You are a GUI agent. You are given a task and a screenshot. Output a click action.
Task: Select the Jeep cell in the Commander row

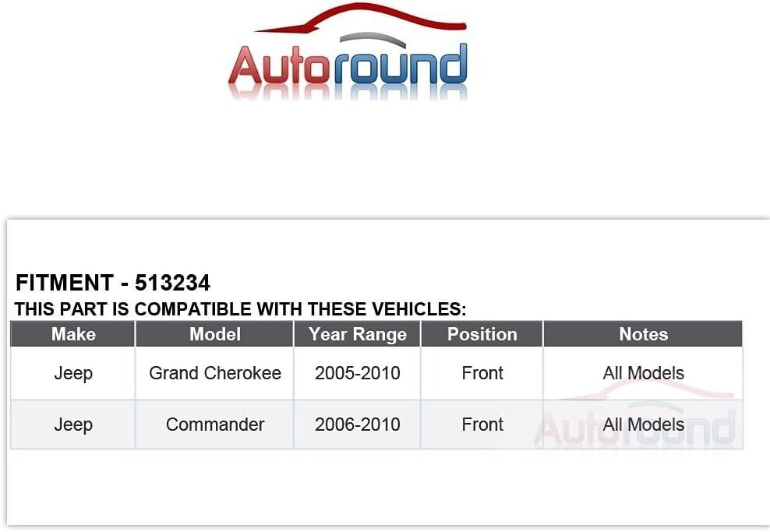[73, 425]
